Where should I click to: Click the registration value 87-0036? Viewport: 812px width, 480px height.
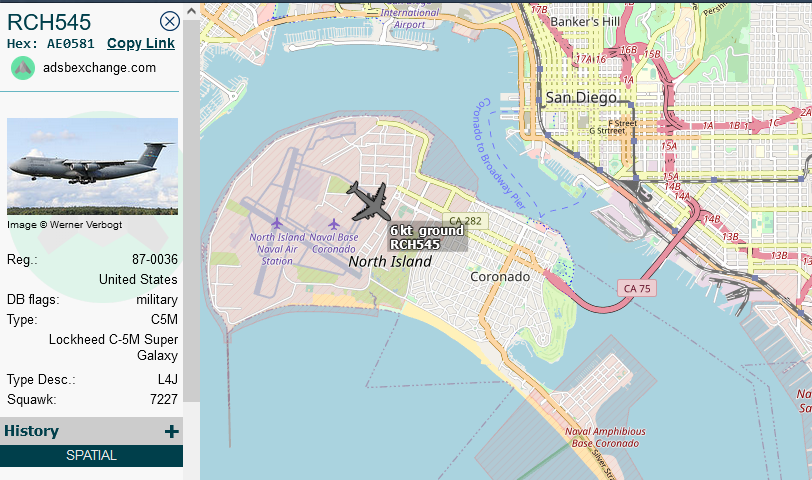point(155,259)
